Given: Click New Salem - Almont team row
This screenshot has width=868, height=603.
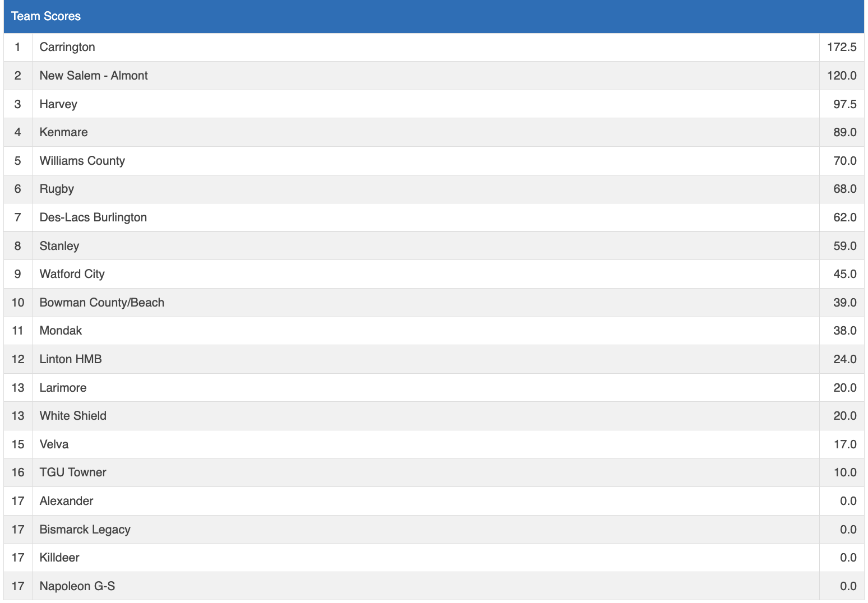Looking at the screenshot, I should 94,76.
